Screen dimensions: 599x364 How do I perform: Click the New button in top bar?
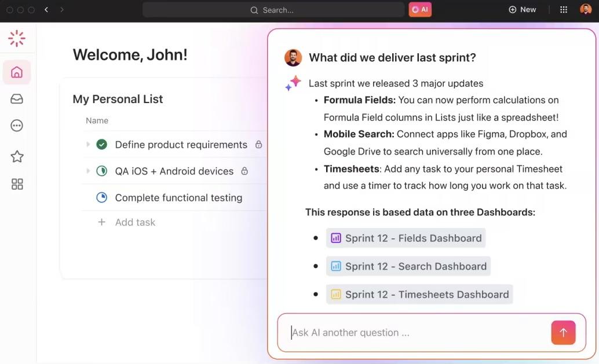pos(522,10)
